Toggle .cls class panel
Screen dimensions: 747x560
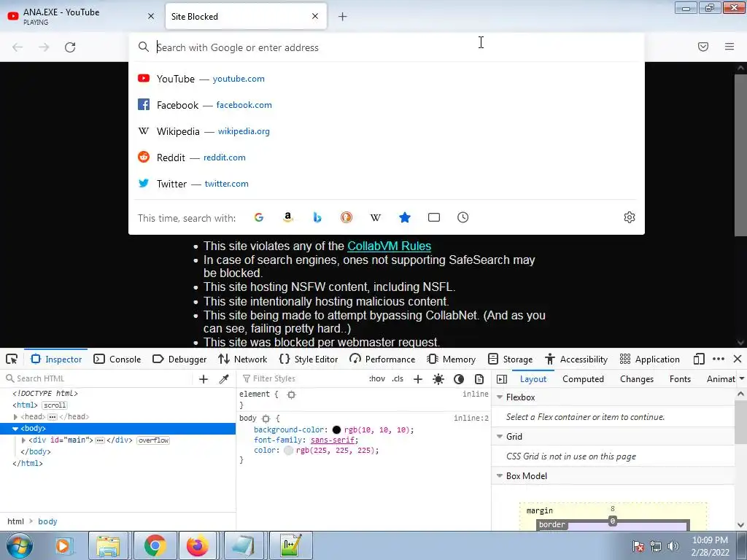[x=398, y=378]
